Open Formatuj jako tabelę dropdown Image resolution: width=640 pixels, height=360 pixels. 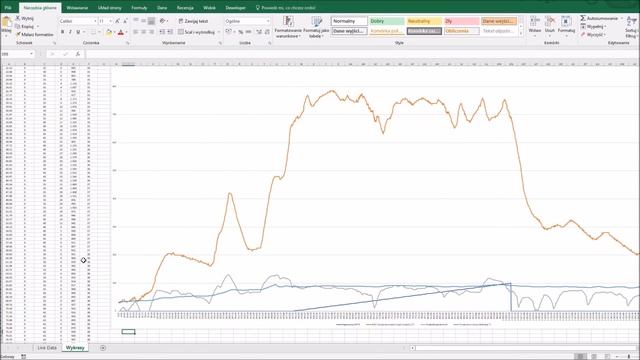click(316, 27)
